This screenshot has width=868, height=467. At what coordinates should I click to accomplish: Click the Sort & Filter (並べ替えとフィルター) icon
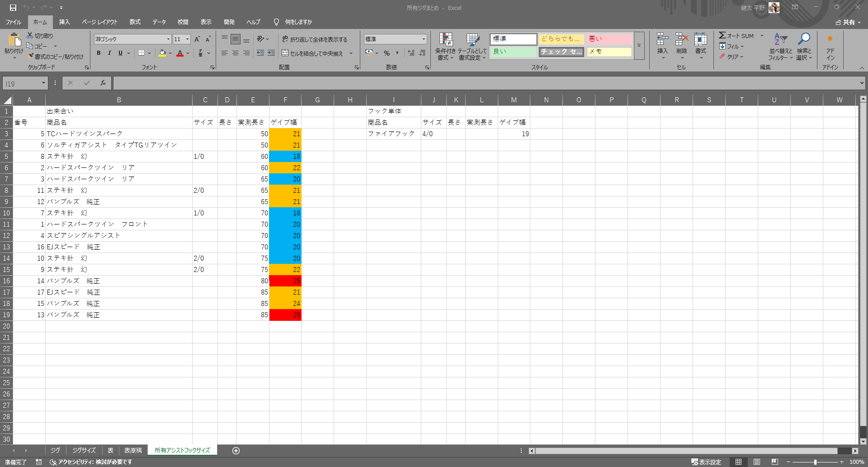point(780,40)
